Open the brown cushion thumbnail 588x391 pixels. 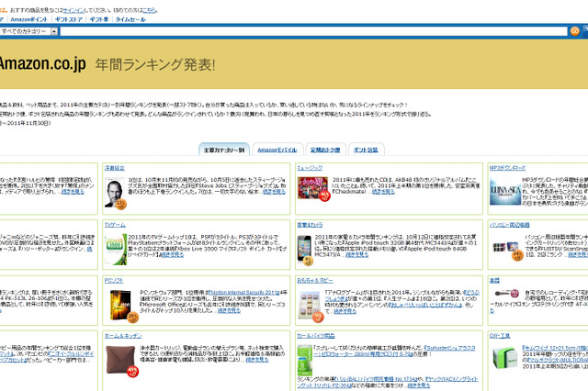pyautogui.click(x=120, y=360)
